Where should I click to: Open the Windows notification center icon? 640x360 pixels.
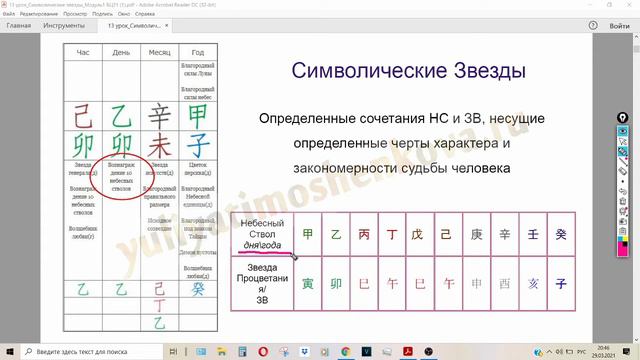(626, 351)
